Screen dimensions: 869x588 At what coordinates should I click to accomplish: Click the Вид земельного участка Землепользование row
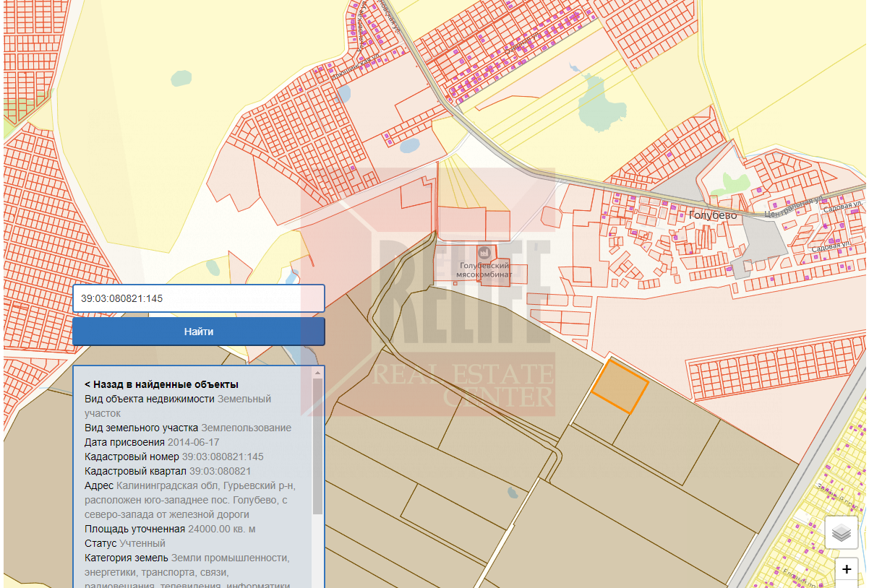(188, 428)
